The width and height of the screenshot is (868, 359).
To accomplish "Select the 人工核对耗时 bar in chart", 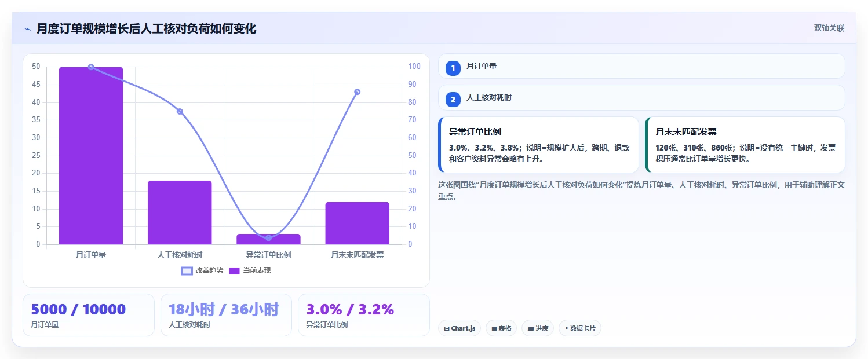I will point(180,213).
